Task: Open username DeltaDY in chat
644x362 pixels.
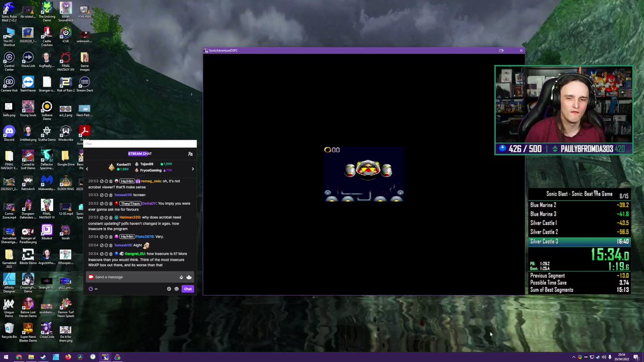Action: pyautogui.click(x=149, y=204)
